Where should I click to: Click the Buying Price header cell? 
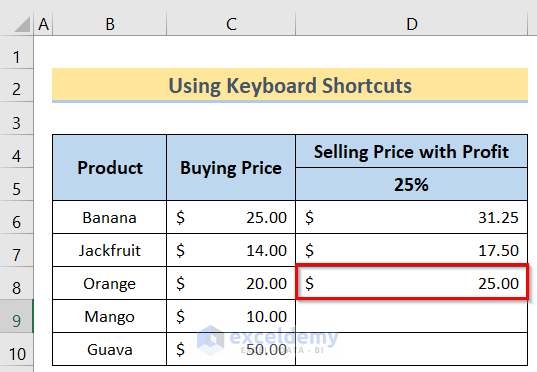tap(231, 168)
